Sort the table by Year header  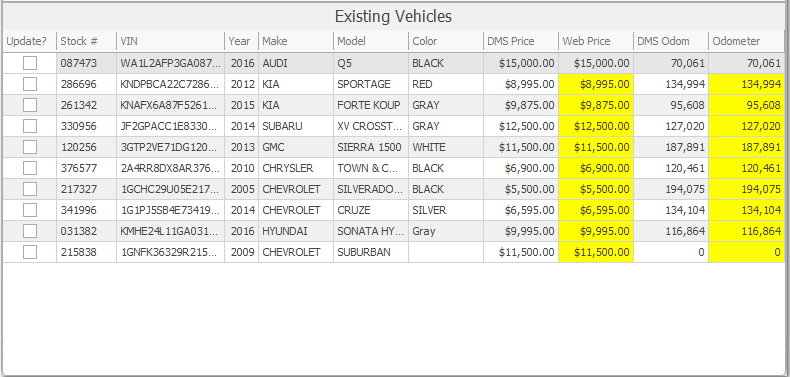coord(241,41)
